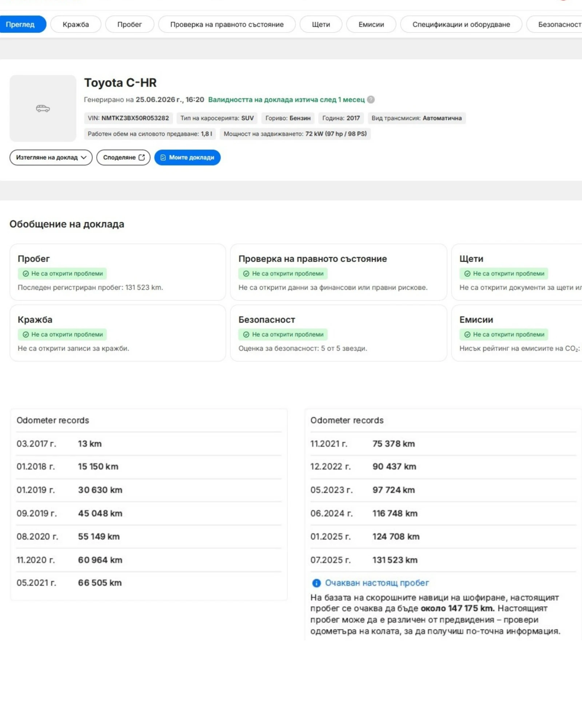The height and width of the screenshot is (728, 582).
Task: Click the green check icon in Емисии card
Action: 467,334
